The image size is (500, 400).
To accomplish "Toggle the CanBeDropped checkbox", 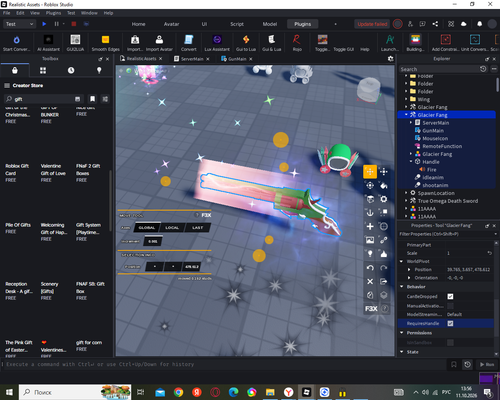I will 450,296.
